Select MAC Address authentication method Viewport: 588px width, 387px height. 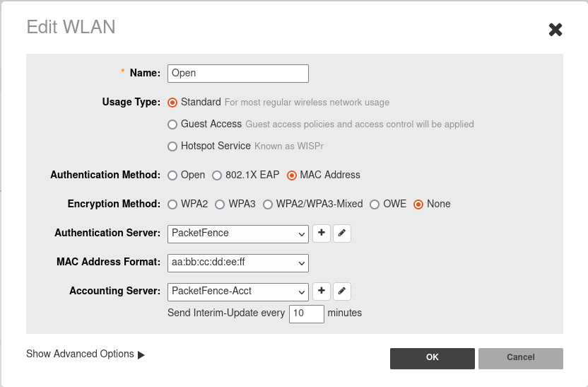click(292, 175)
